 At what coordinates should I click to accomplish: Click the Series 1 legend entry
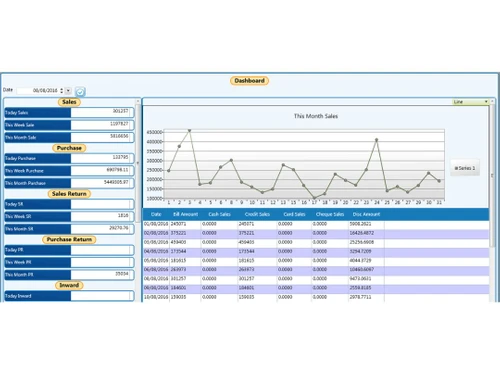465,168
